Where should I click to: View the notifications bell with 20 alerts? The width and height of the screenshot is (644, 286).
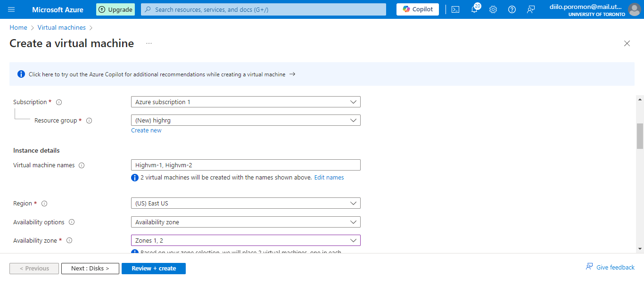(474, 9)
